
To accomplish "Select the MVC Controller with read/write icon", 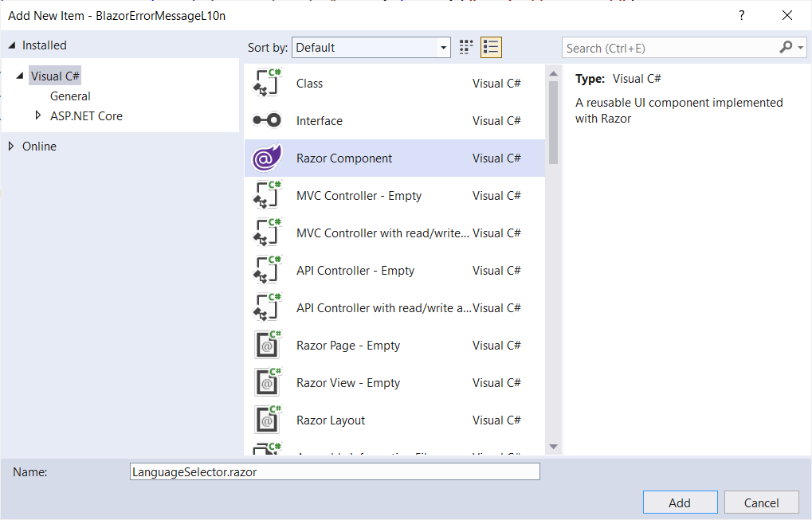I will click(x=267, y=233).
